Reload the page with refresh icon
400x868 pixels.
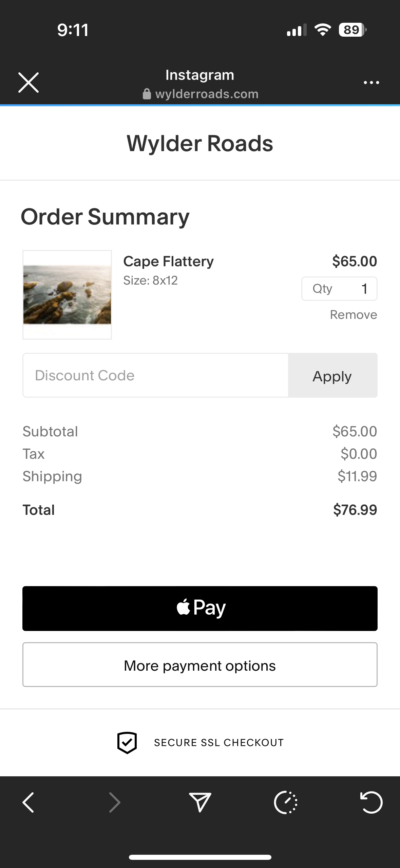click(371, 802)
